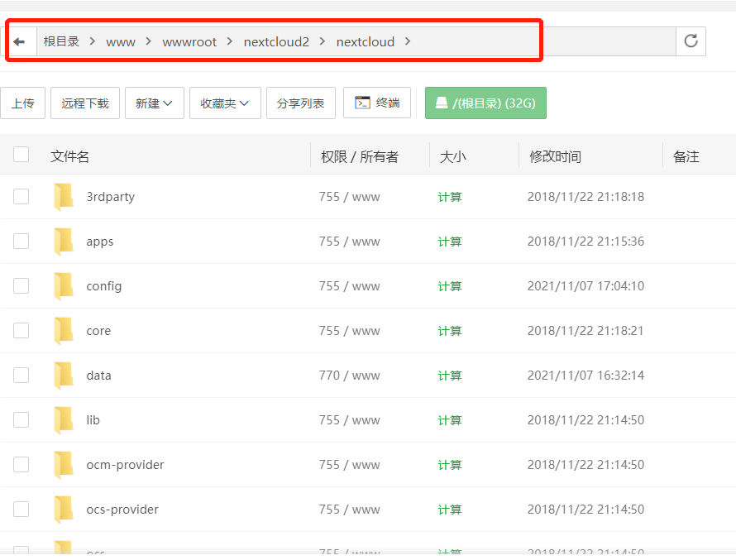Check the checkbox for the lib folder

pos(21,419)
